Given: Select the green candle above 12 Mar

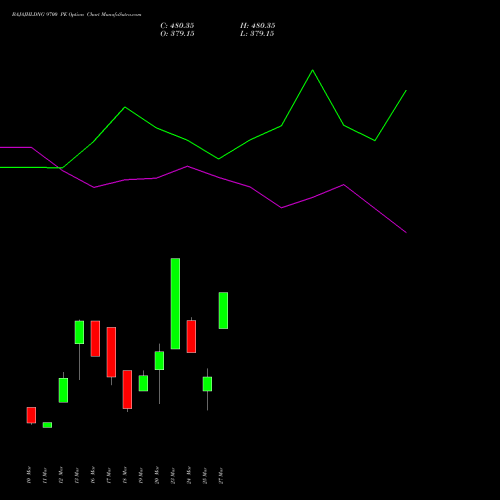Looking at the screenshot, I should [x=63, y=390].
